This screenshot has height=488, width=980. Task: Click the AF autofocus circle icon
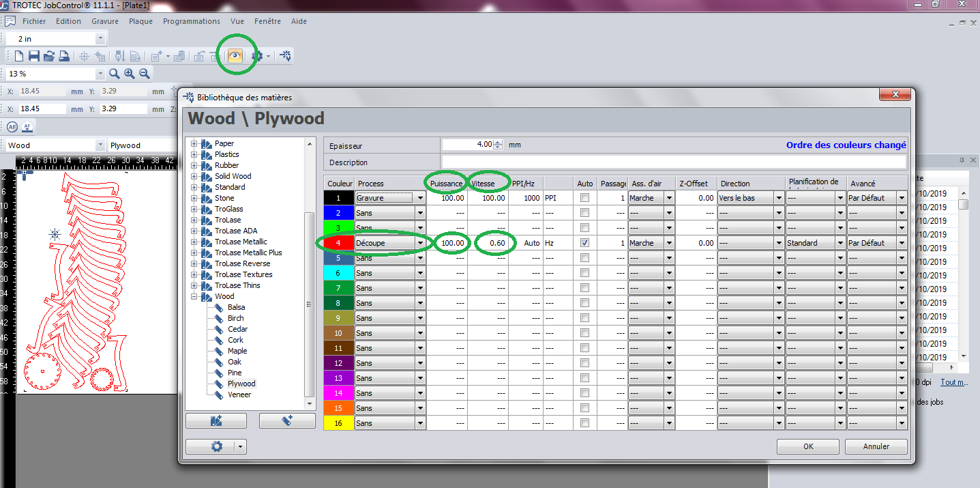tap(12, 126)
